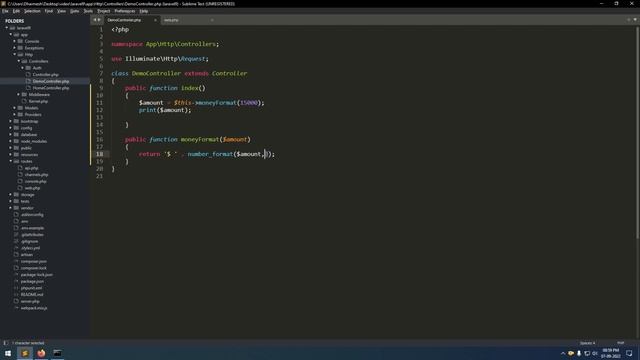This screenshot has width=640, height=360.
Task: Open HomeController.php in sidebar
Action: click(x=51, y=88)
